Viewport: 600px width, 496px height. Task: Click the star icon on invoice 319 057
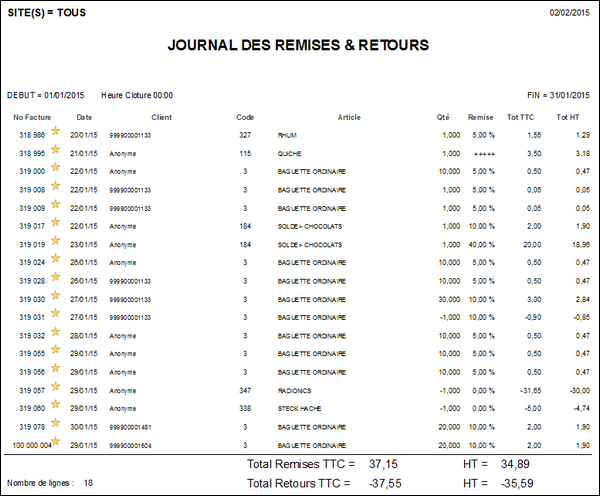tap(56, 389)
